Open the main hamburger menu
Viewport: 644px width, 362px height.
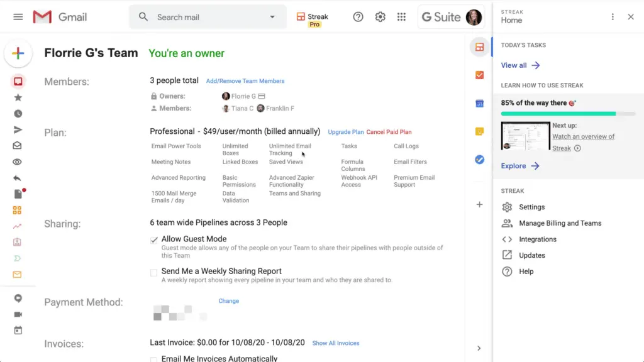[x=18, y=17]
